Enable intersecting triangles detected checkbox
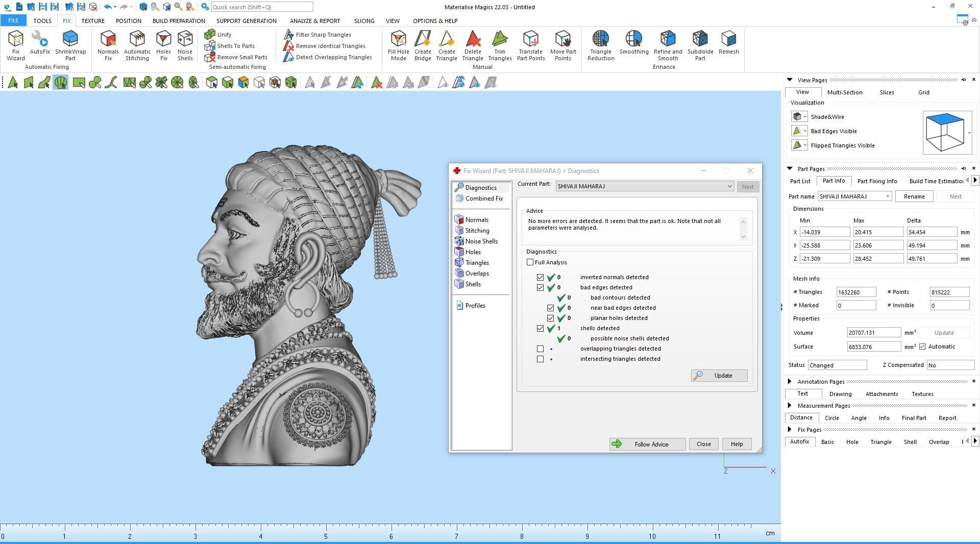The image size is (980, 544). point(540,359)
